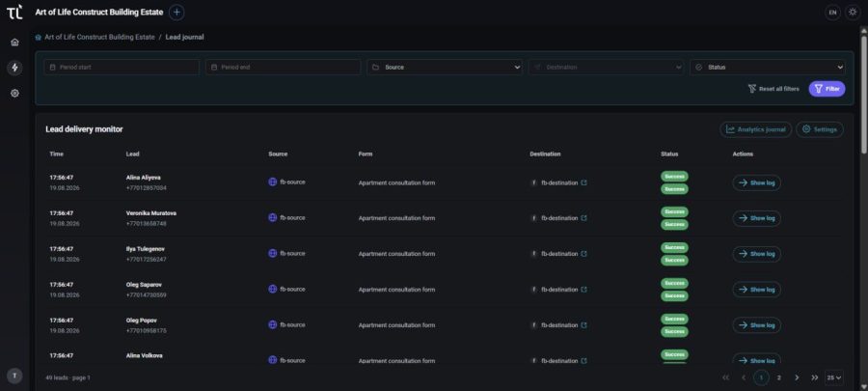Go to next page arrow
The image size is (868, 391).
click(797, 377)
